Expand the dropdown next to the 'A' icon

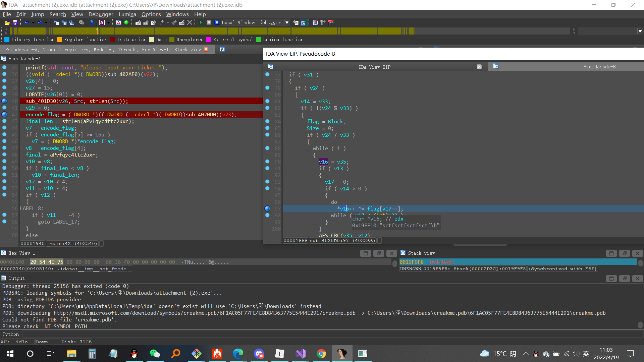coord(108,22)
